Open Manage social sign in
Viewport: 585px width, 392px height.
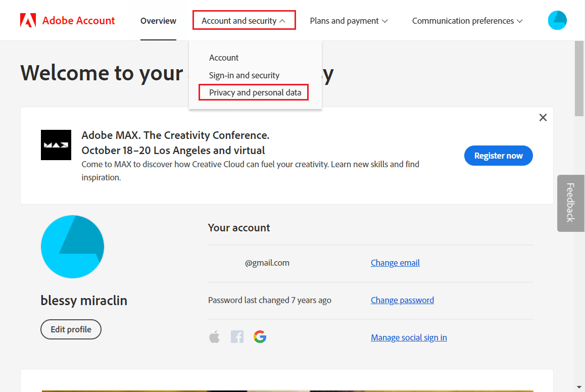(x=409, y=337)
